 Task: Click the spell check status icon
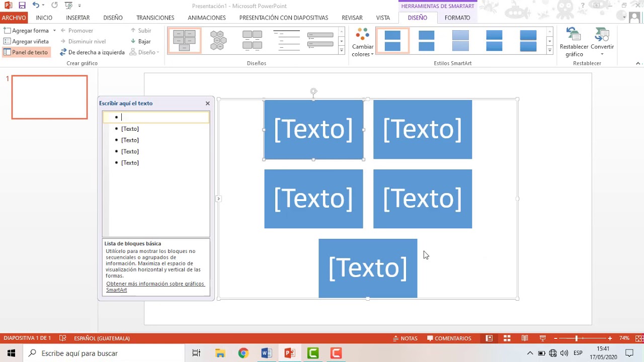(x=62, y=338)
